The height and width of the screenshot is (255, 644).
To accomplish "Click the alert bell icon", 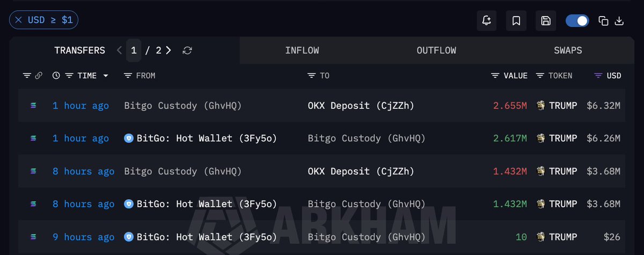I will click(x=487, y=21).
